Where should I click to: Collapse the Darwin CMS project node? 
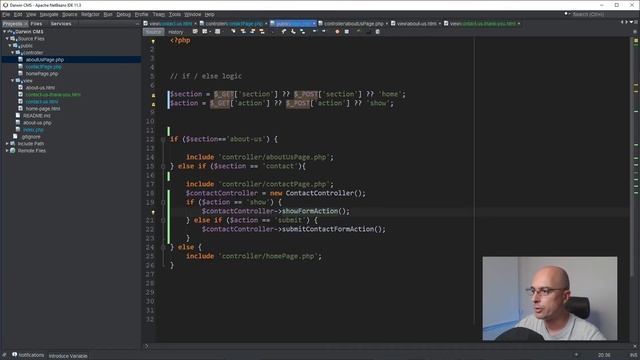4,31
